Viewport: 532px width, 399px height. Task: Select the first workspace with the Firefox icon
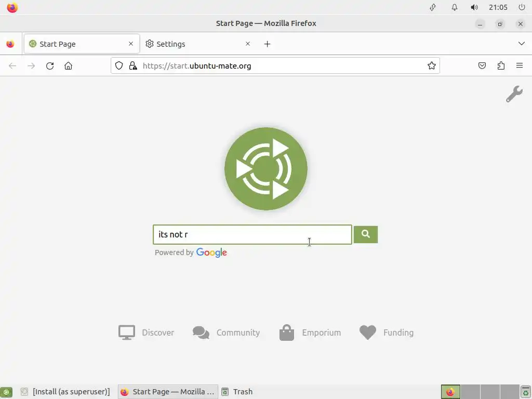pos(450,392)
